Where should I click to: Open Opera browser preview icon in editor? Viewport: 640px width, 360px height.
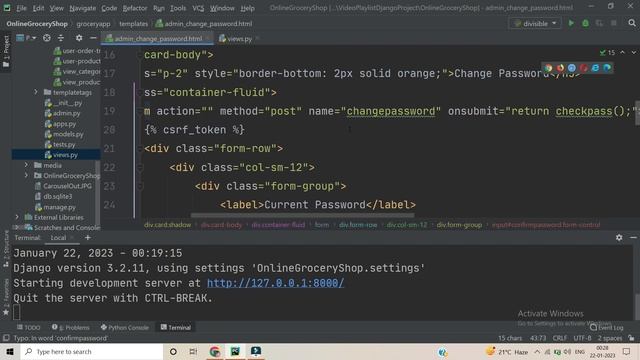(x=584, y=68)
